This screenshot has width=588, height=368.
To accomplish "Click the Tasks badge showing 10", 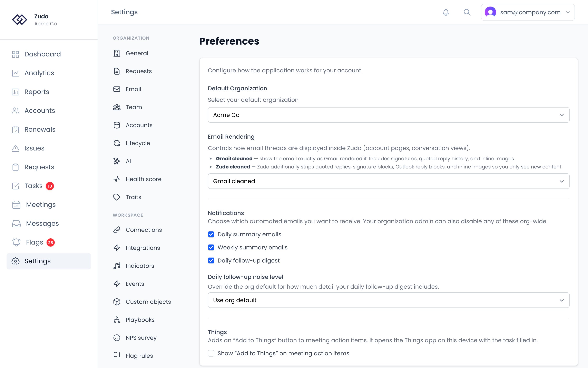I will coord(50,186).
